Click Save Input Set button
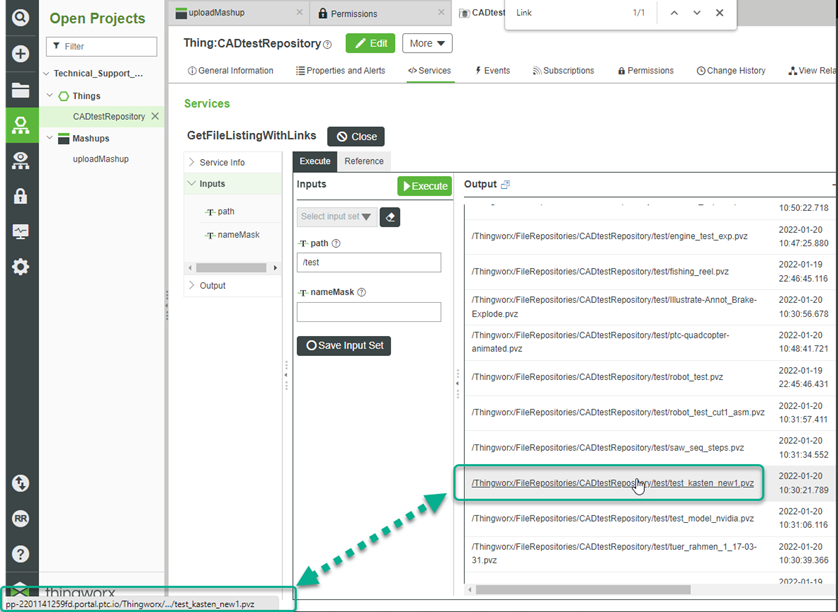 click(x=344, y=345)
